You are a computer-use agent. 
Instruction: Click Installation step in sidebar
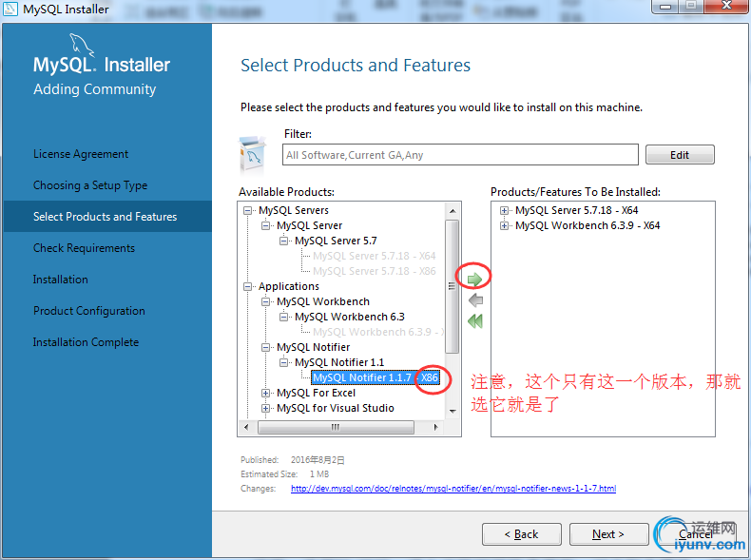[60, 280]
